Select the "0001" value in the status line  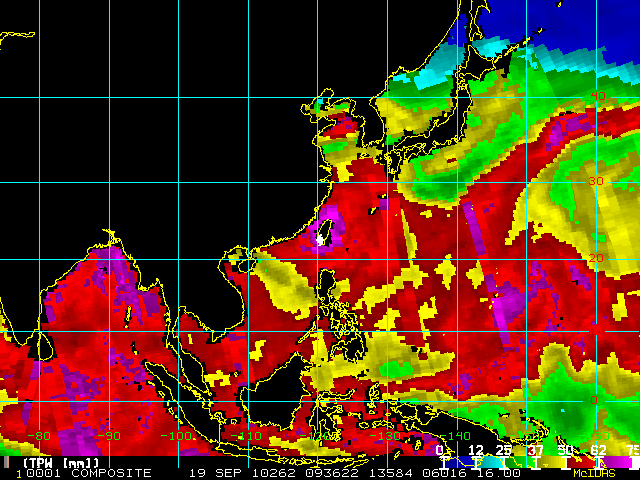(44, 473)
